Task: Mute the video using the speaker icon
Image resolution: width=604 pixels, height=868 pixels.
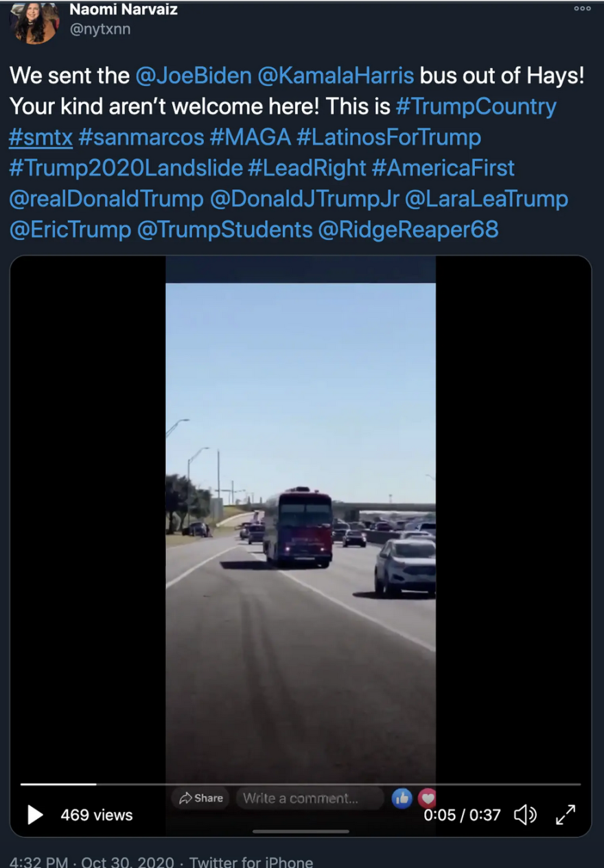Action: [x=525, y=814]
